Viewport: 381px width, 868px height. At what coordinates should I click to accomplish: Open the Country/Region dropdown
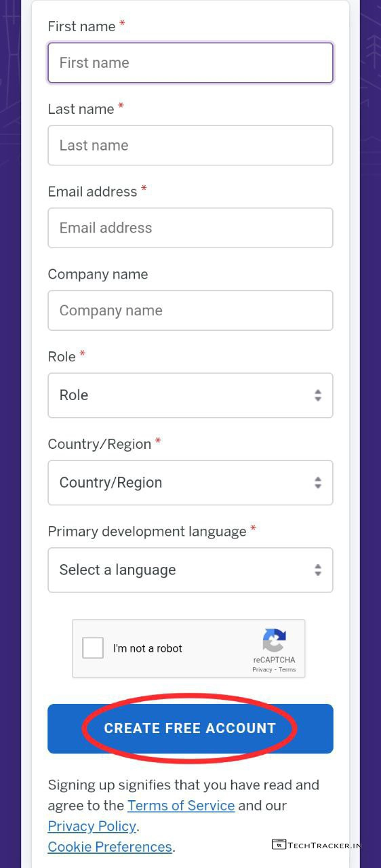click(x=190, y=483)
